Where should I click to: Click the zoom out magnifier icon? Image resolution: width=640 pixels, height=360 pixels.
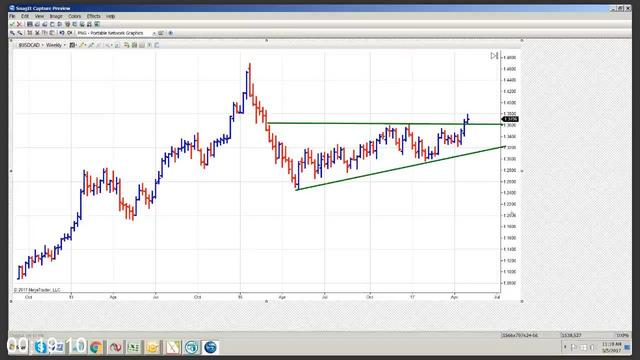(20, 33)
